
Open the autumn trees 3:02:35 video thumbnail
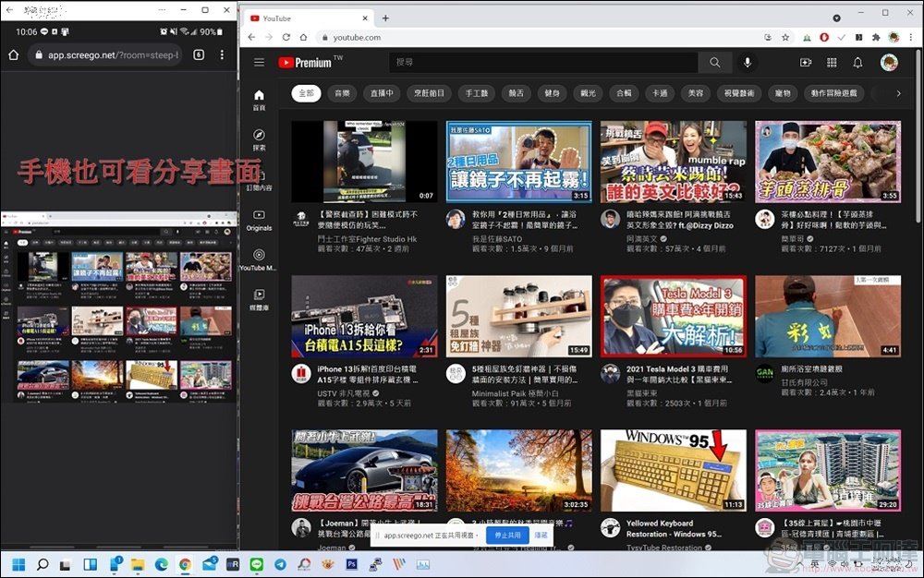[519, 471]
